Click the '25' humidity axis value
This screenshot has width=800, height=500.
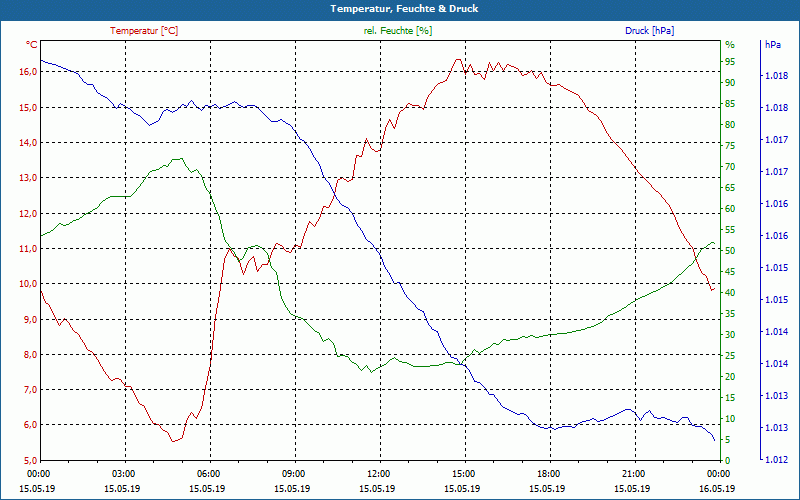tap(730, 356)
